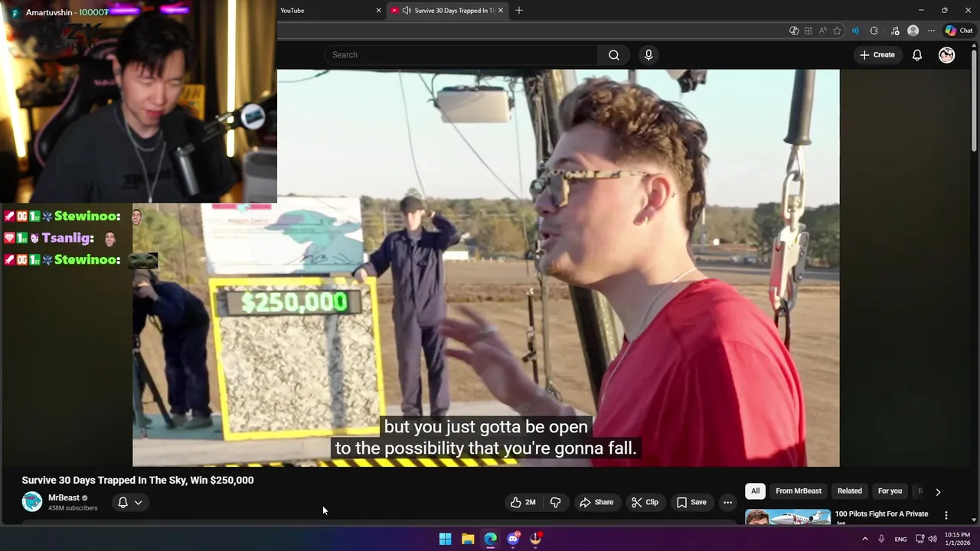Mute the tab using its speaker icon
The image size is (980, 551).
pos(407,11)
